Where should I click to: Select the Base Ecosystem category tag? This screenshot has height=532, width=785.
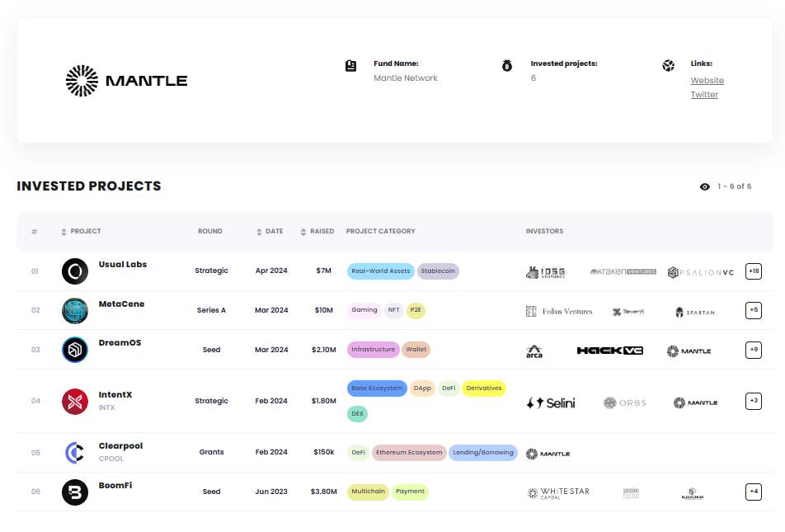[377, 388]
